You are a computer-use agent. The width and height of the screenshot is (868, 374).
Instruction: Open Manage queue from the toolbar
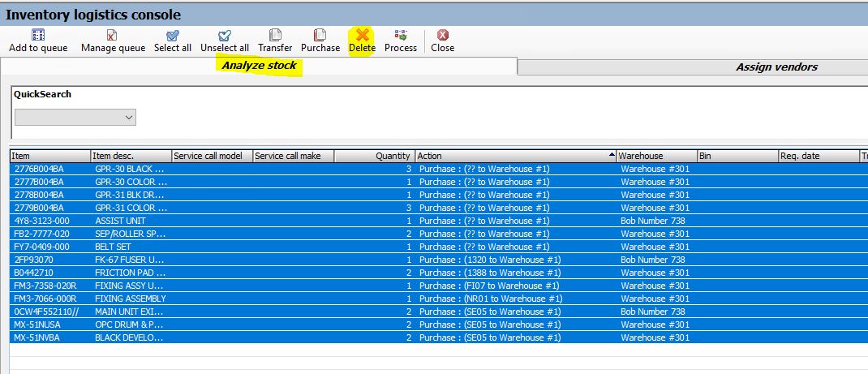click(113, 36)
